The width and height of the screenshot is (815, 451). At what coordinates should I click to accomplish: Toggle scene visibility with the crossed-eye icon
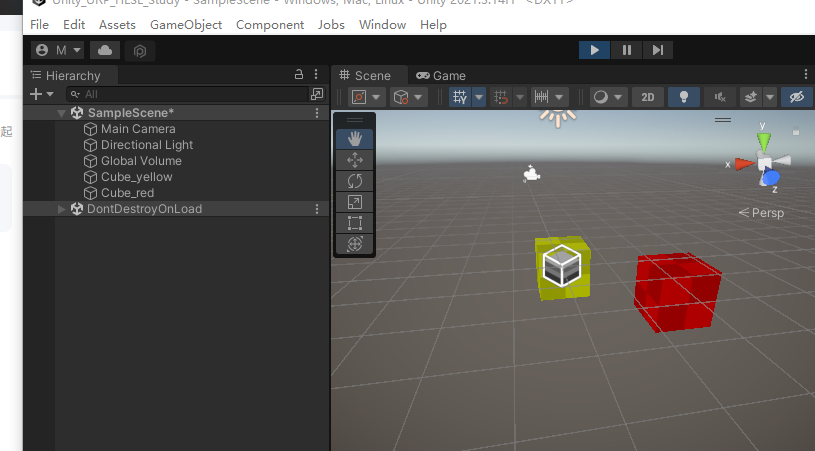click(x=796, y=97)
